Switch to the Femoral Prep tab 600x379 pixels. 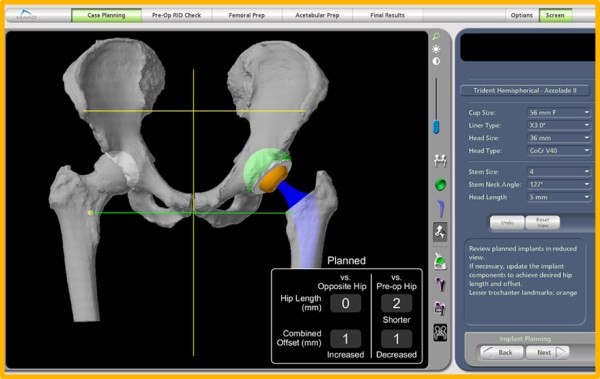point(247,15)
